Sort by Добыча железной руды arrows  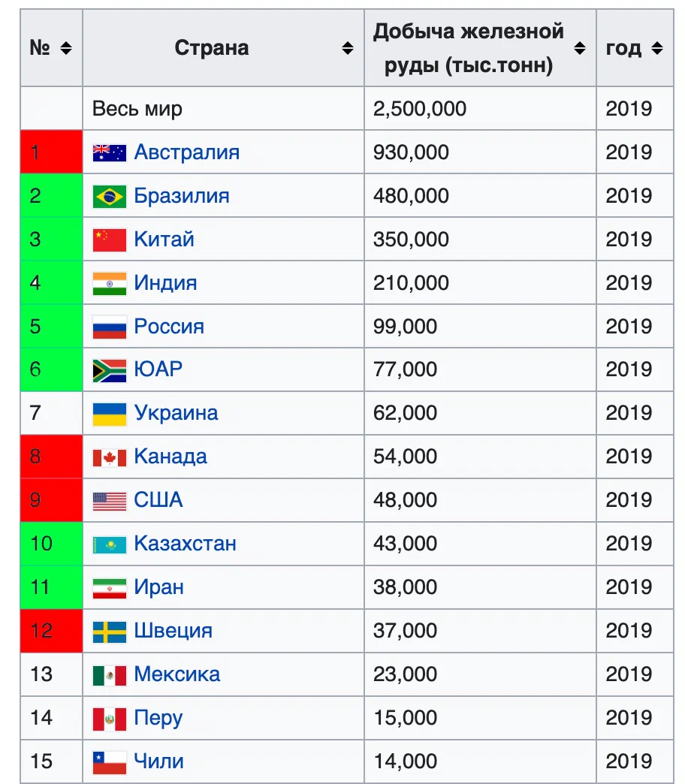coord(580,48)
